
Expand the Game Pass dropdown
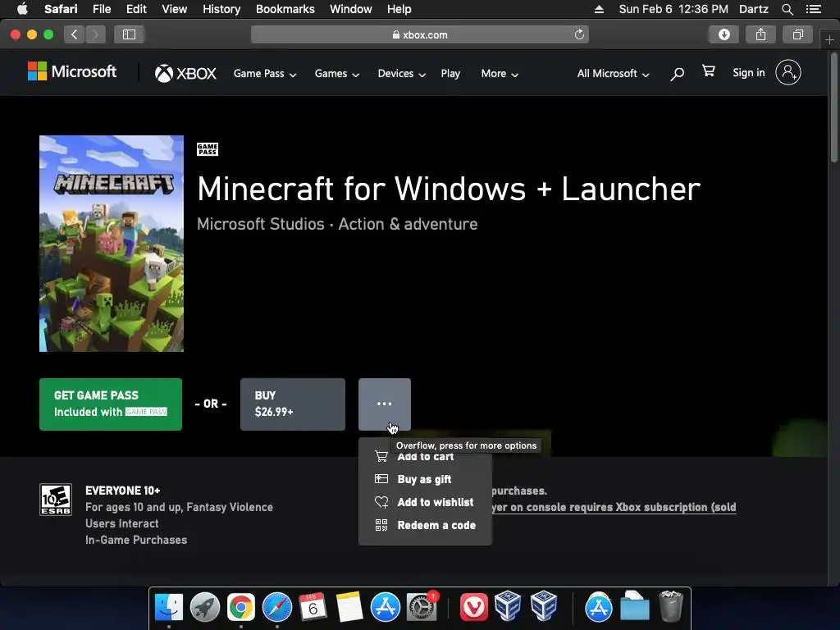coord(265,73)
